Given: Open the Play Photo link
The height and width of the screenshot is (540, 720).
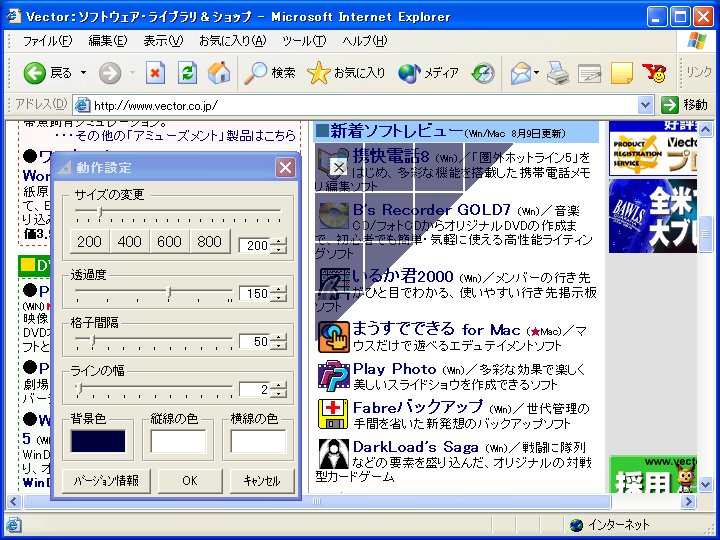Looking at the screenshot, I should [x=394, y=369].
